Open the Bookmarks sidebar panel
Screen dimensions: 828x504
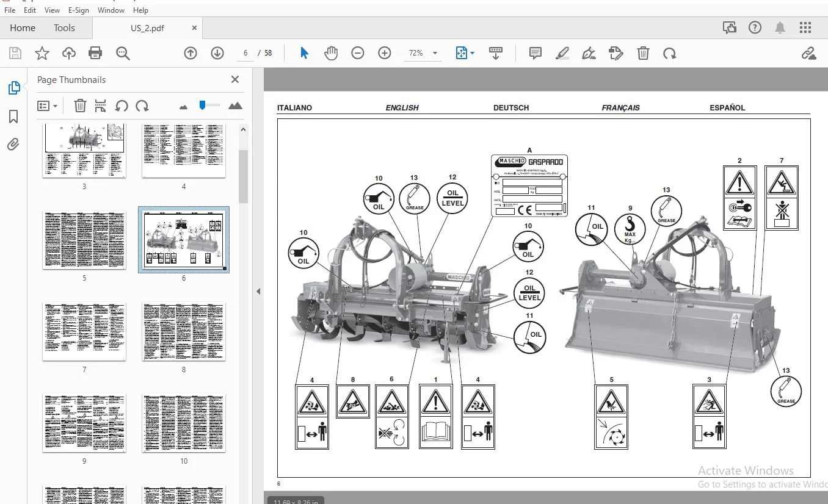pyautogui.click(x=13, y=117)
